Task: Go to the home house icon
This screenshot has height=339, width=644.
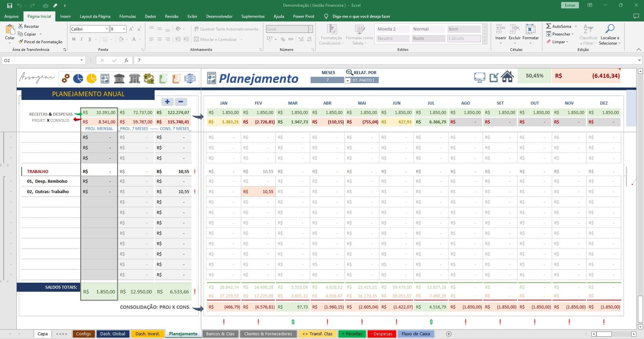Action: point(507,77)
